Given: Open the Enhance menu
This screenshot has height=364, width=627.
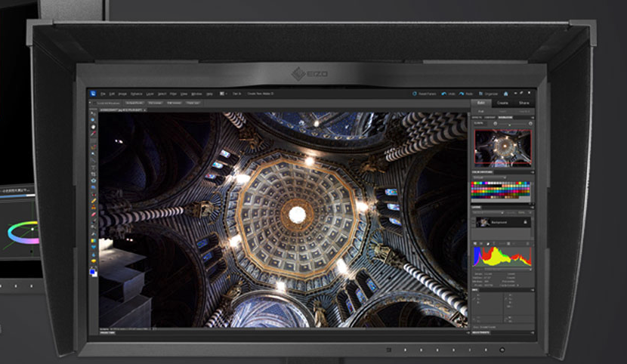Looking at the screenshot, I should [137, 94].
